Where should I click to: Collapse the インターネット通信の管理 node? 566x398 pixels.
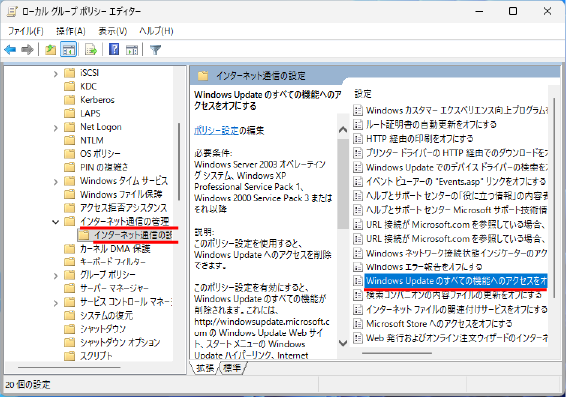click(x=55, y=222)
